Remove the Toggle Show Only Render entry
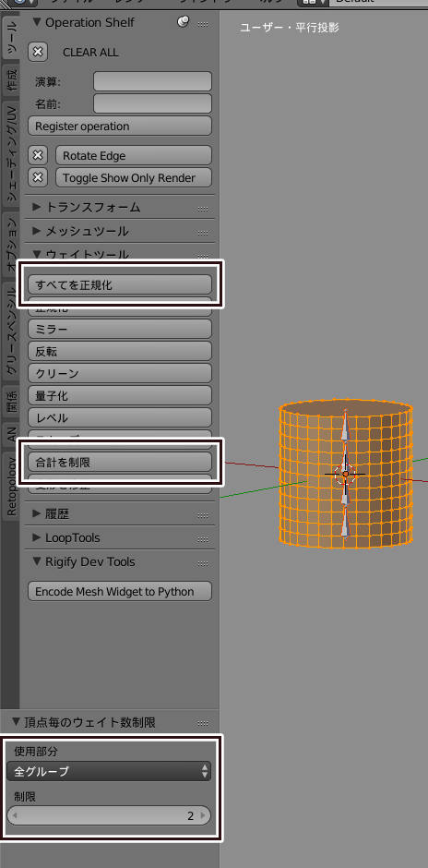This screenshot has width=428, height=868. click(x=38, y=177)
